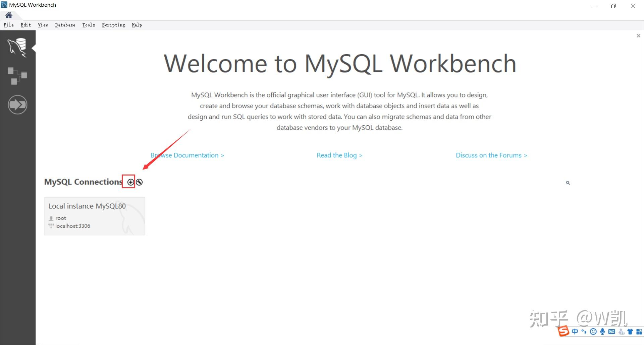Toggle the Chinese/English input mode icon
Image resolution: width=644 pixels, height=345 pixels.
(575, 332)
